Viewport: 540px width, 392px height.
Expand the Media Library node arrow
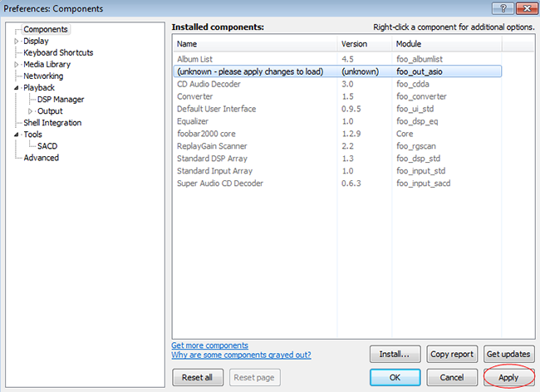[16, 65]
